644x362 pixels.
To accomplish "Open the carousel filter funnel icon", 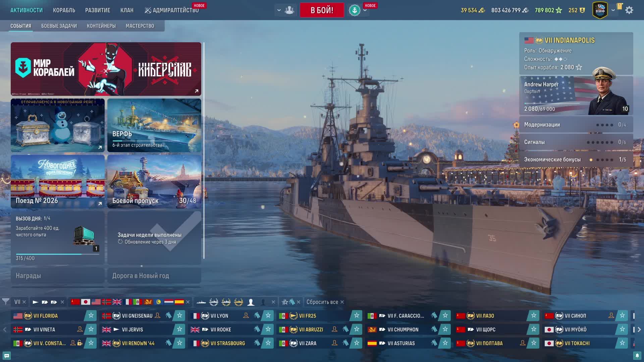I will pos(5,302).
